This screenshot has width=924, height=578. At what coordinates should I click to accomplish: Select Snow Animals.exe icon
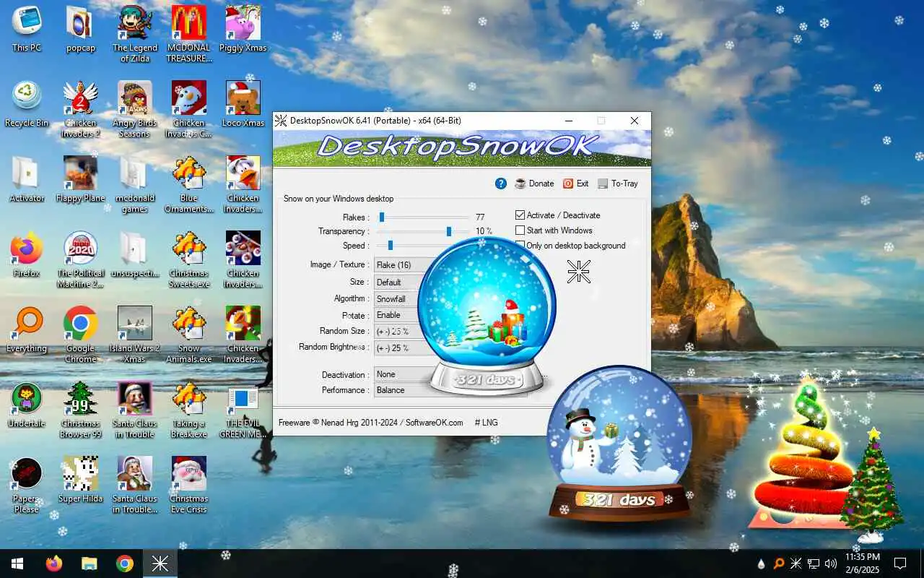pyautogui.click(x=189, y=335)
